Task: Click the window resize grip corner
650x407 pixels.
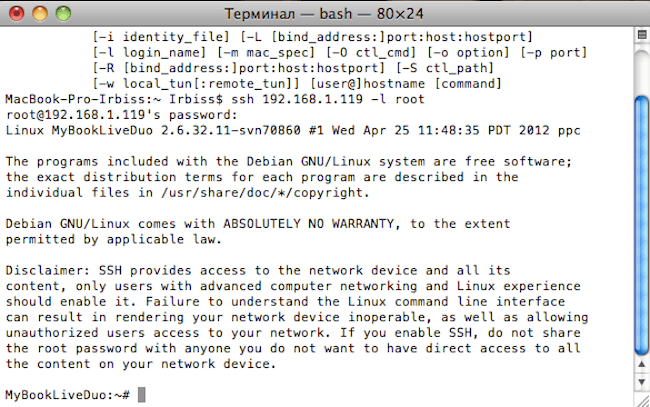Action: pos(643,400)
